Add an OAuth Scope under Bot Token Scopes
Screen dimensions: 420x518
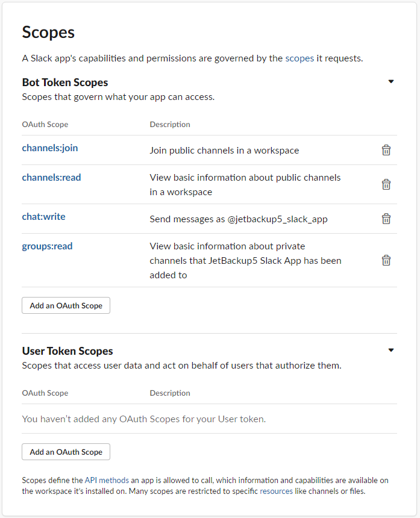(x=66, y=305)
